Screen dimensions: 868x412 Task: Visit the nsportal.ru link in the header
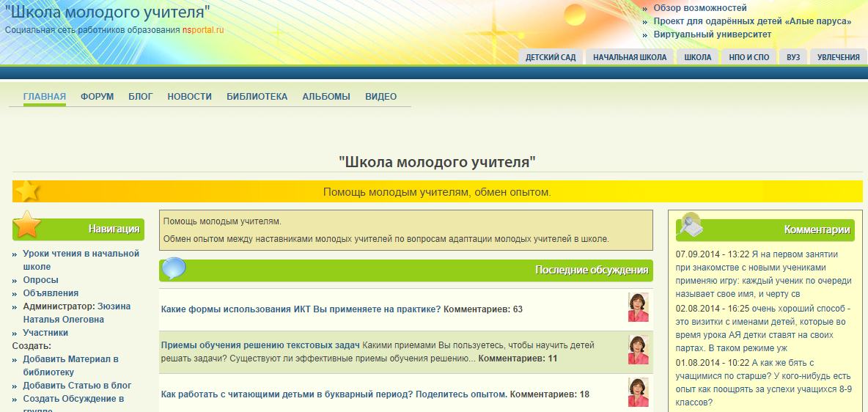click(203, 30)
